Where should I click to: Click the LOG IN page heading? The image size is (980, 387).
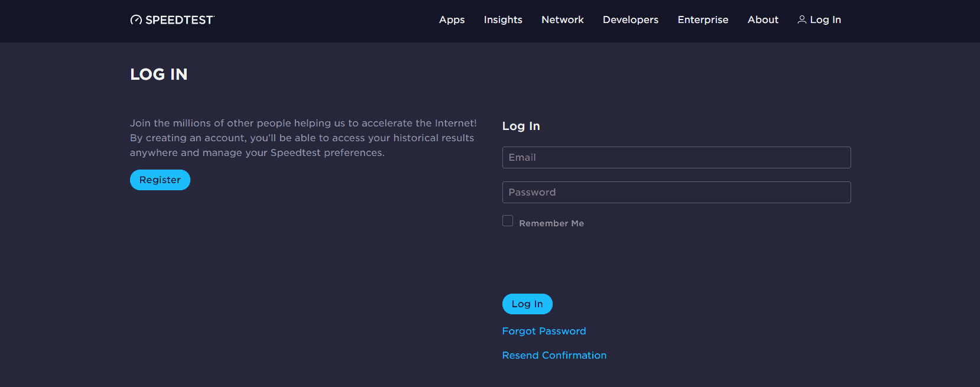coord(159,74)
